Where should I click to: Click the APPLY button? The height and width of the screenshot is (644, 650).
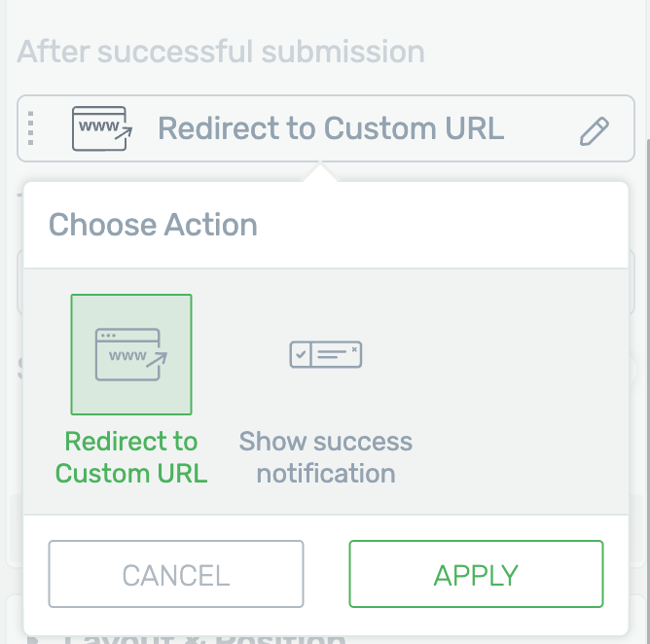[476, 574]
